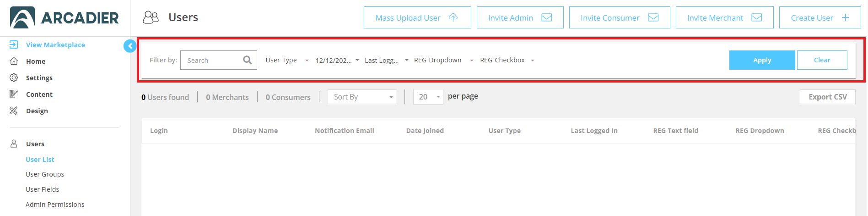
Task: Open User Fields in the sidebar
Action: pyautogui.click(x=42, y=189)
